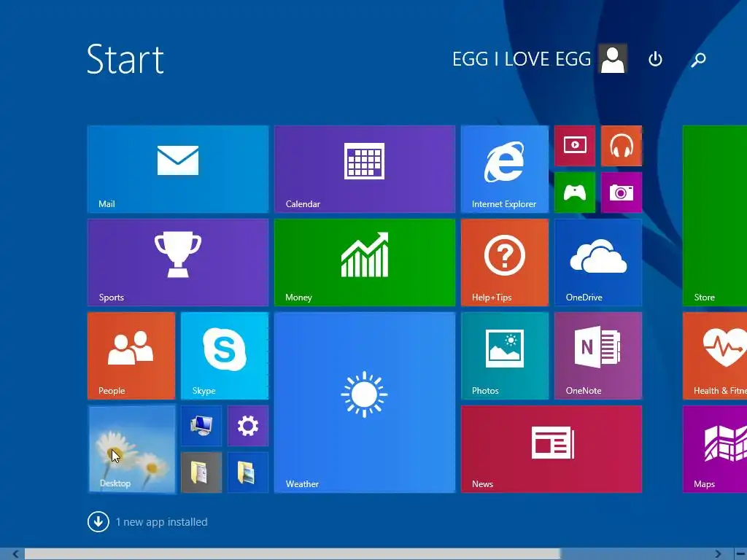Open the Store tile
Image resolution: width=747 pixels, height=560 pixels.
pyautogui.click(x=715, y=216)
